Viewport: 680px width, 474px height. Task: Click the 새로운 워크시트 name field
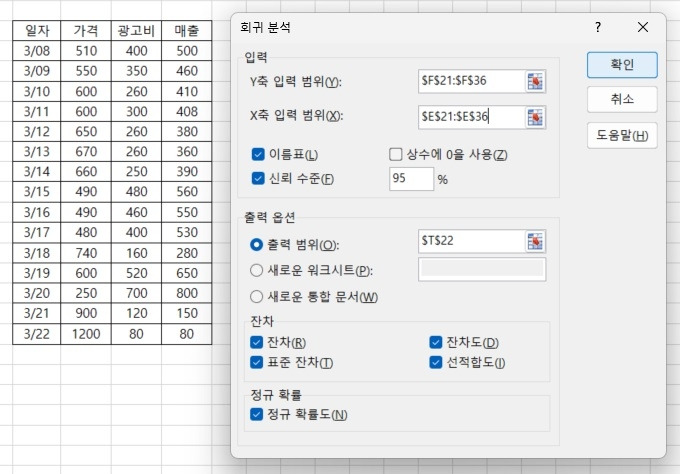point(482,269)
